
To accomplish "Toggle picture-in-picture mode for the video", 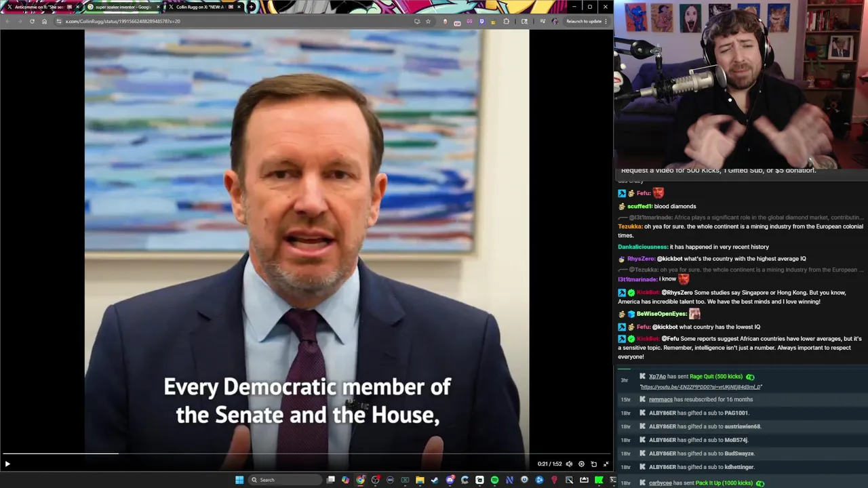I will click(593, 464).
